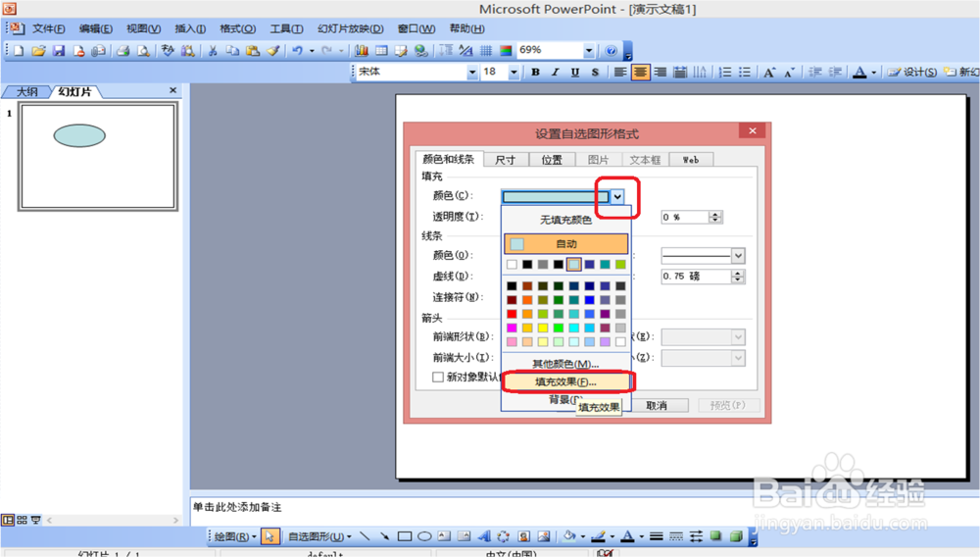980x557 pixels.
Task: Open Help with the question mark icon
Action: tap(612, 51)
